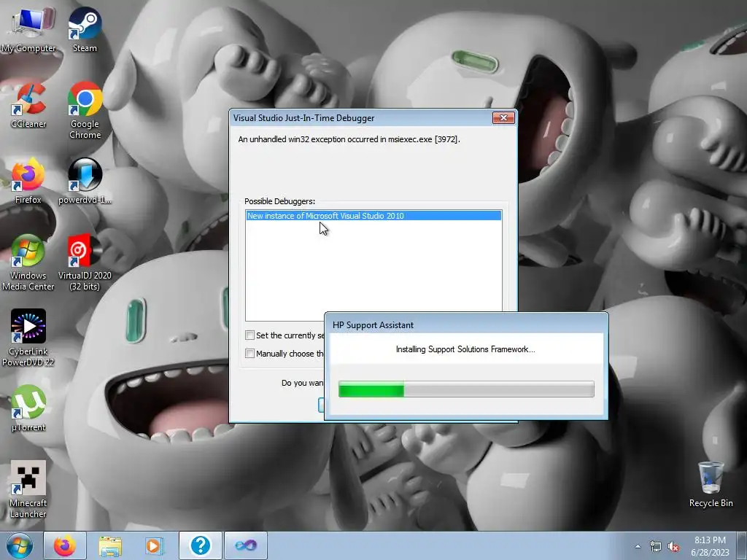Click the HP Support Assistant question-mark taskbar icon
The width and height of the screenshot is (747, 560).
[201, 545]
